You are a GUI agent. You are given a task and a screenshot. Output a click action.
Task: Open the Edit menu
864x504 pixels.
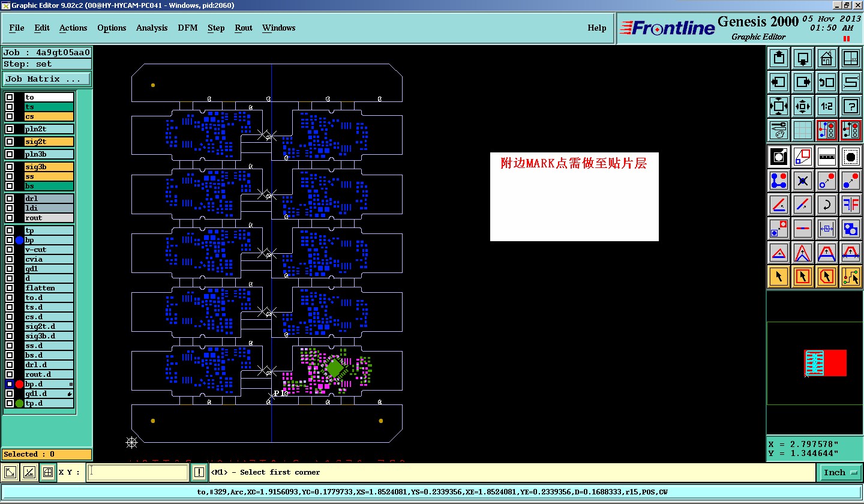point(42,28)
